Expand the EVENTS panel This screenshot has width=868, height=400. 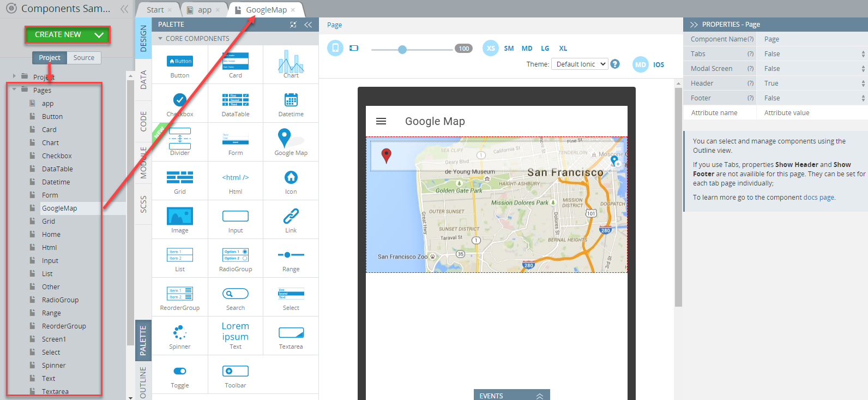[x=511, y=396]
